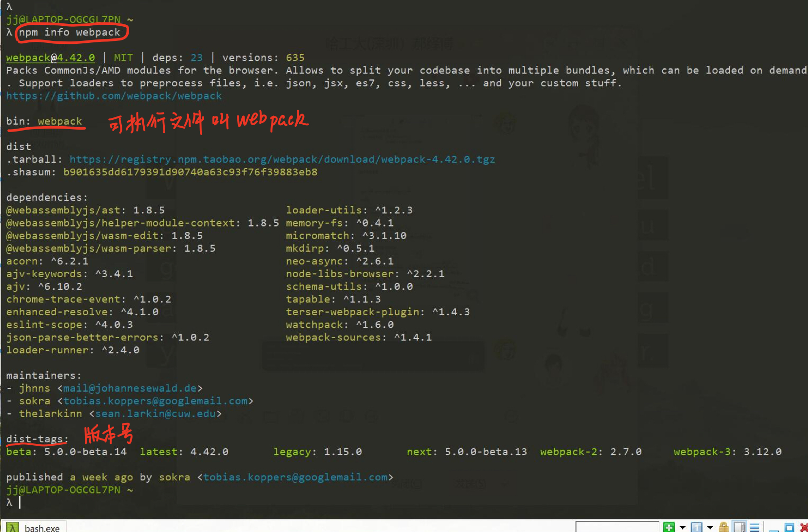The width and height of the screenshot is (808, 532).
Task: Click the bin 'webpack' executable name
Action: (x=60, y=121)
